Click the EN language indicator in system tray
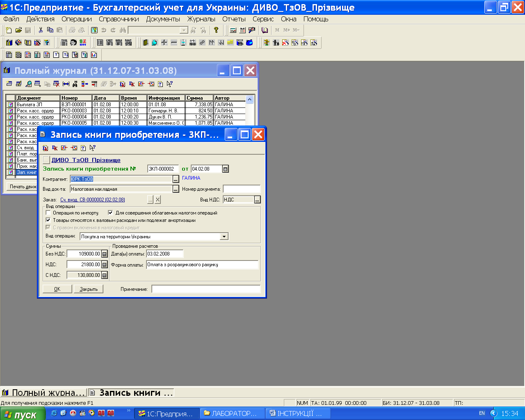 (482, 413)
